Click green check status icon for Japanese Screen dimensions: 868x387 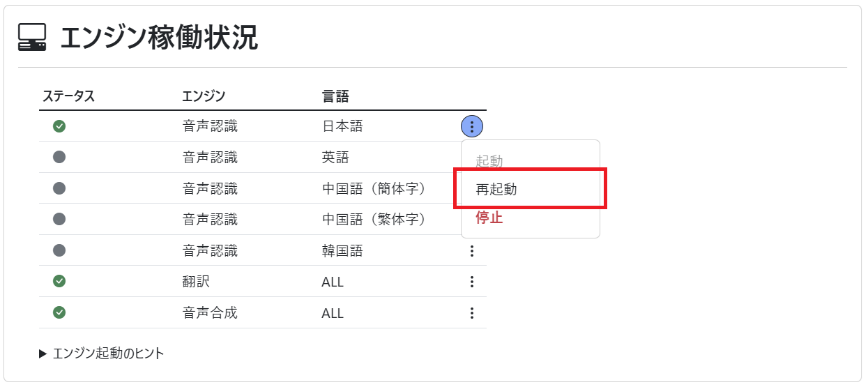tap(59, 126)
